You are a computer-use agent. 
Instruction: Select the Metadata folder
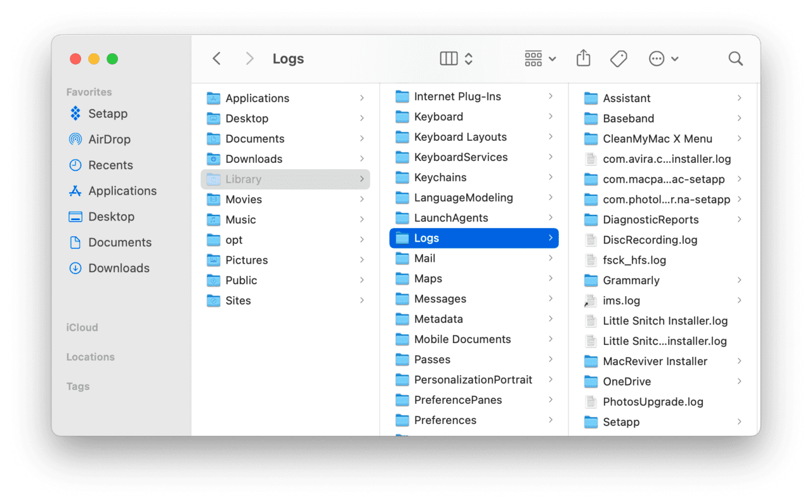coord(474,320)
